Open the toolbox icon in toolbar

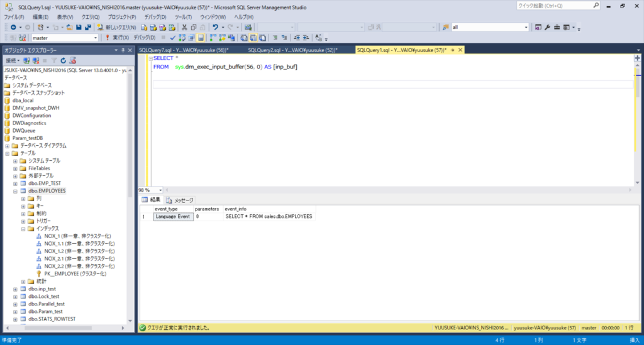(x=557, y=28)
